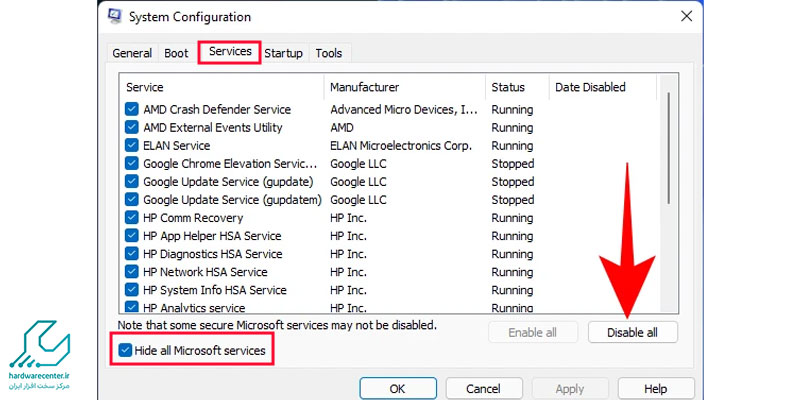Click ELAN Microelectronics Corp. manufacturer cell

pyautogui.click(x=401, y=145)
